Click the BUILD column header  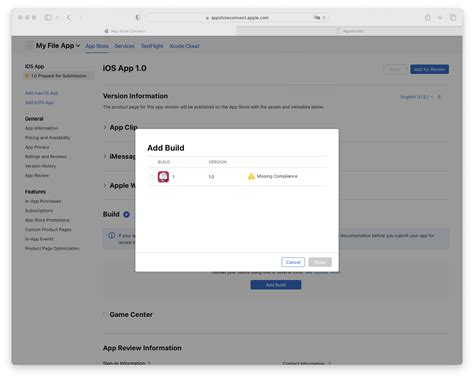pos(164,162)
